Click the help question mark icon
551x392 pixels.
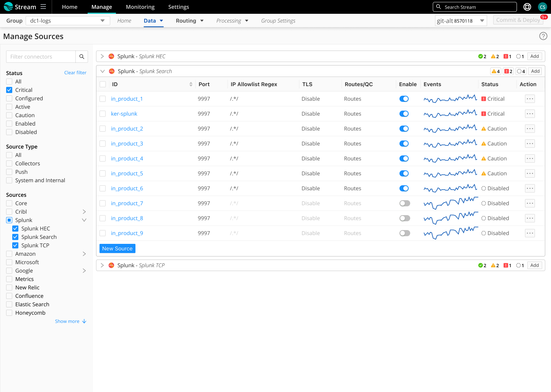click(x=543, y=36)
